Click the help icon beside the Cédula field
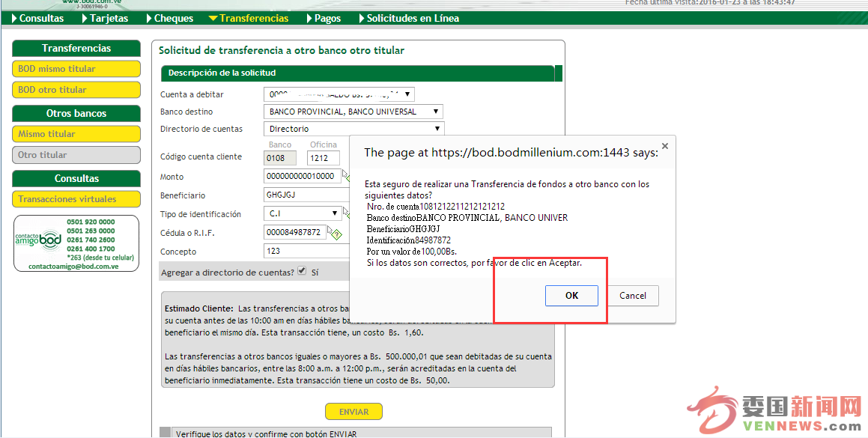 click(336, 234)
